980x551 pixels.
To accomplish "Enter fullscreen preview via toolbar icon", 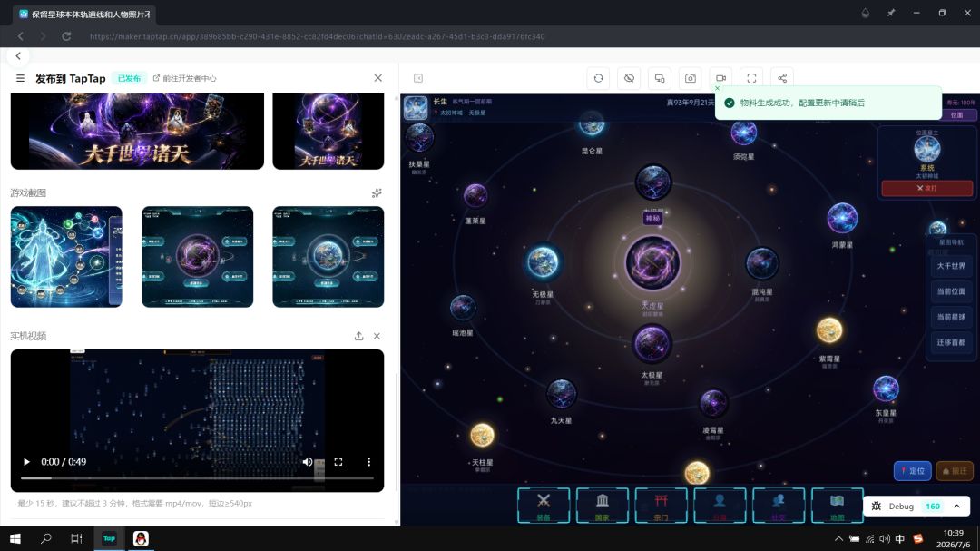I will point(751,78).
